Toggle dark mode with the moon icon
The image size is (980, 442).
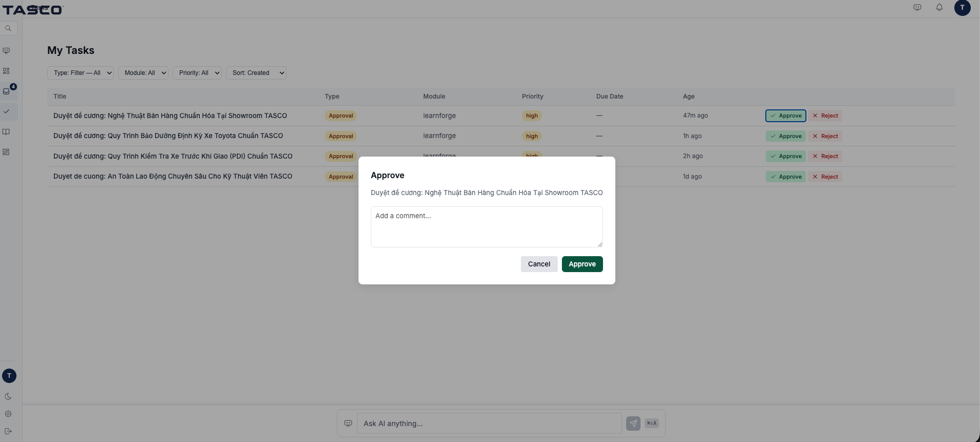pyautogui.click(x=8, y=396)
